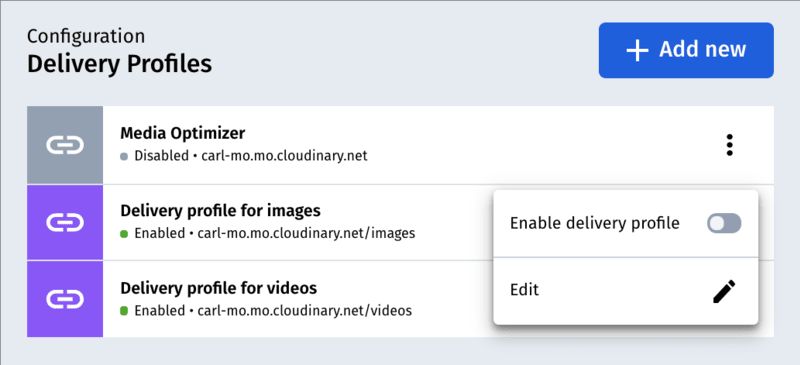This screenshot has width=800, height=365.
Task: Select the Media Optimizer profile title
Action: 183,133
